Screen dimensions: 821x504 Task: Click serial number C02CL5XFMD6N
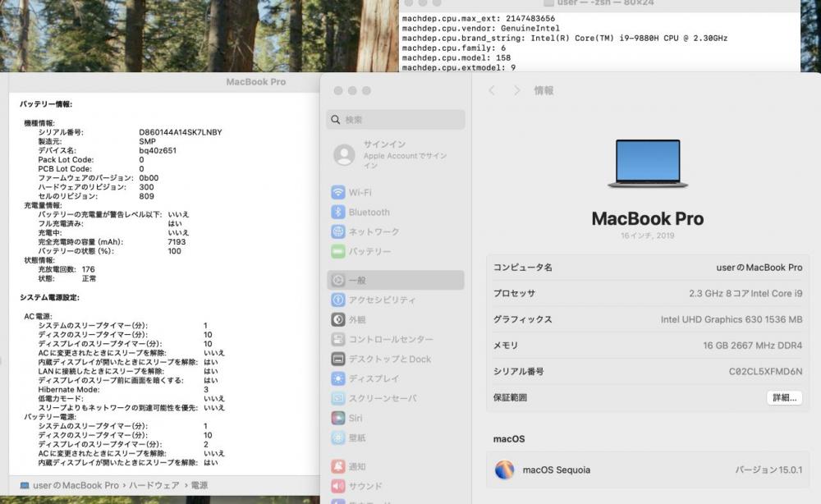[x=765, y=372]
